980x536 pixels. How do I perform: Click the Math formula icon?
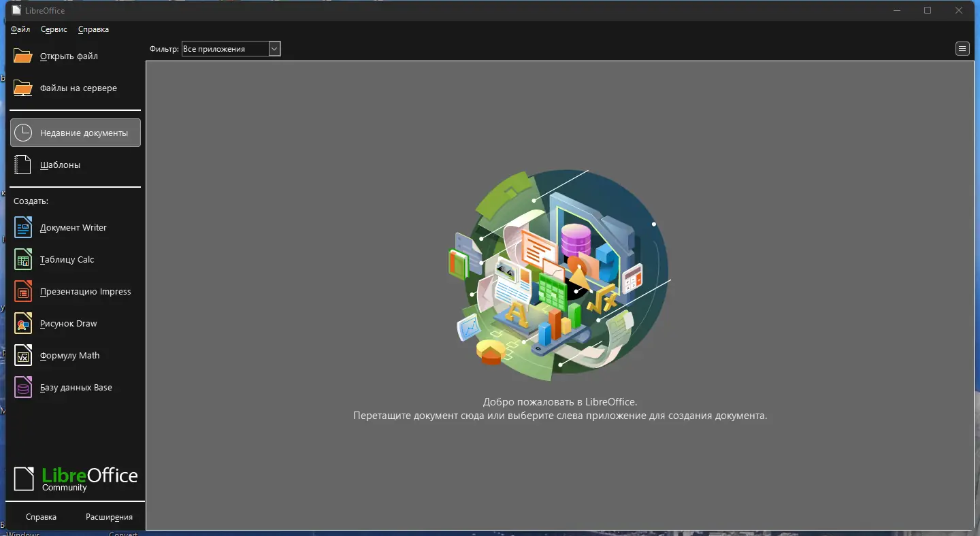point(23,356)
